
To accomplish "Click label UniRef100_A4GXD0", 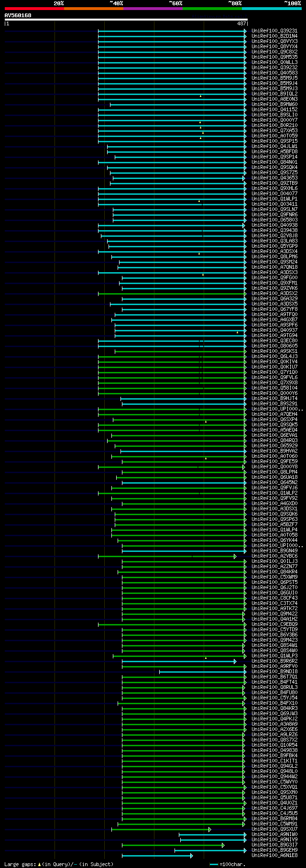I will pyautogui.click(x=274, y=504).
